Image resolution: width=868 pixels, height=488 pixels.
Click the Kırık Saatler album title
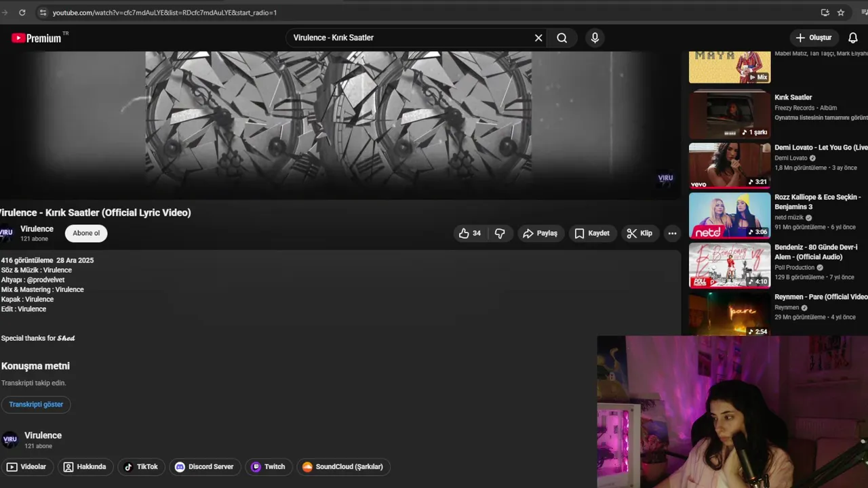(x=793, y=98)
